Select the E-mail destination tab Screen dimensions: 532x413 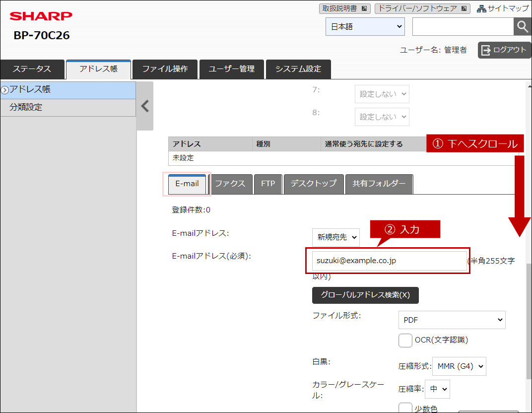pyautogui.click(x=187, y=184)
